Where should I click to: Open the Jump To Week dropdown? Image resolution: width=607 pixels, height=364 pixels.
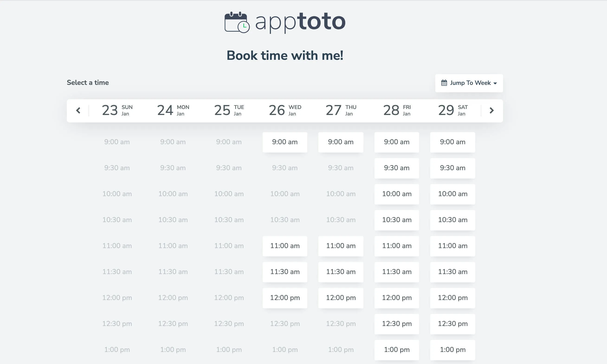point(469,83)
